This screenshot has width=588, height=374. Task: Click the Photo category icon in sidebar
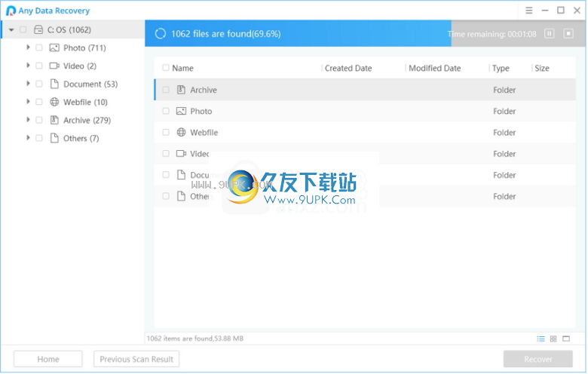[54, 48]
